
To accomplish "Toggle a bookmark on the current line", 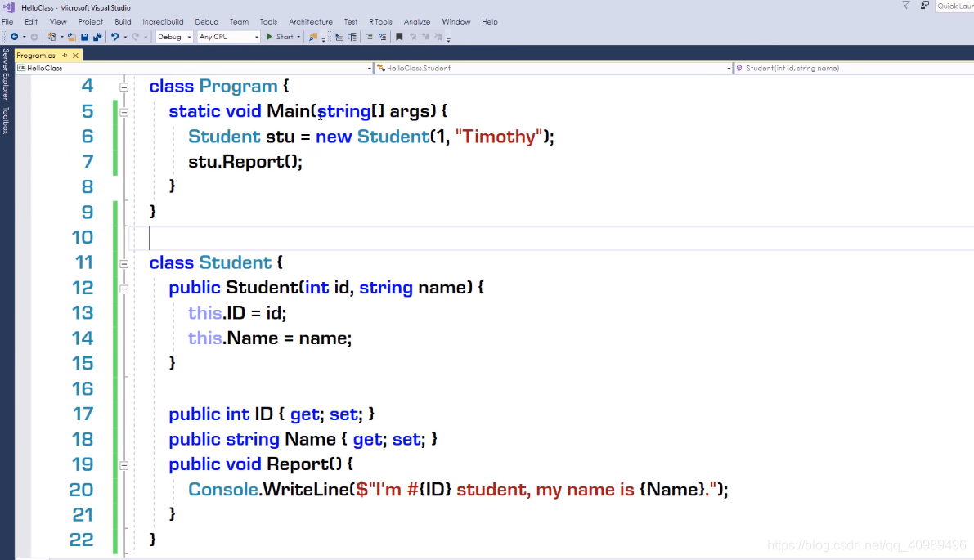I will (x=399, y=37).
